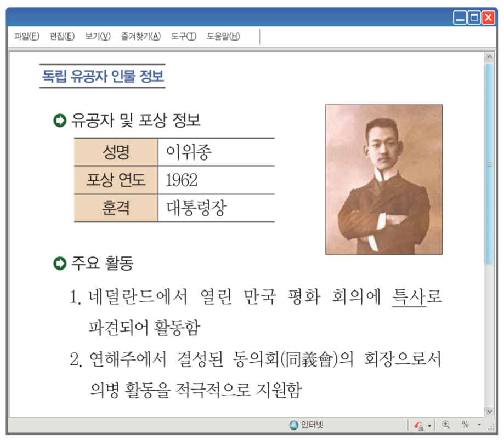The image size is (504, 440).
Task: Click the Internet zone globe icon
Action: pos(293,425)
